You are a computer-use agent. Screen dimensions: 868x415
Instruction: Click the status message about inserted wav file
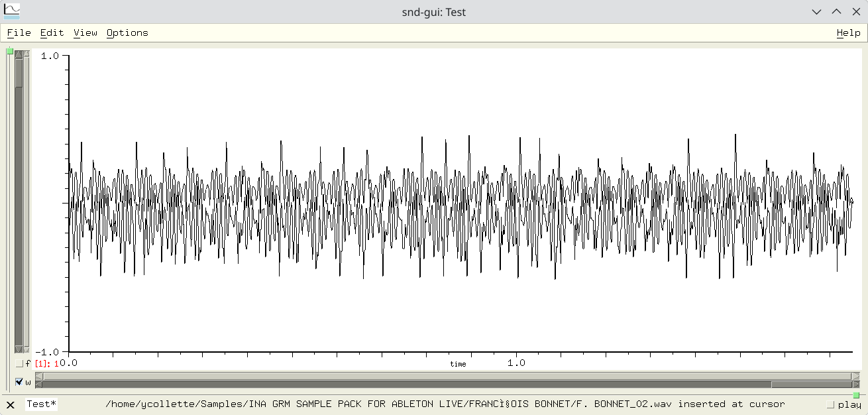pyautogui.click(x=445, y=404)
